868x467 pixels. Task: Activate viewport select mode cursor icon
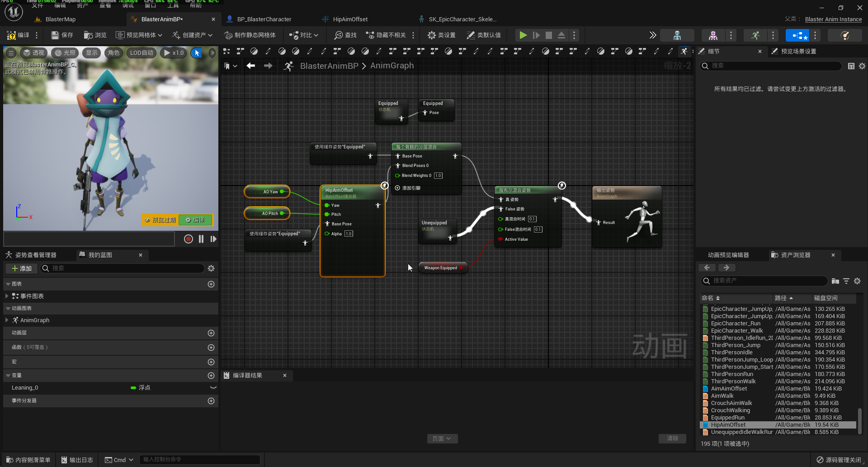point(197,53)
